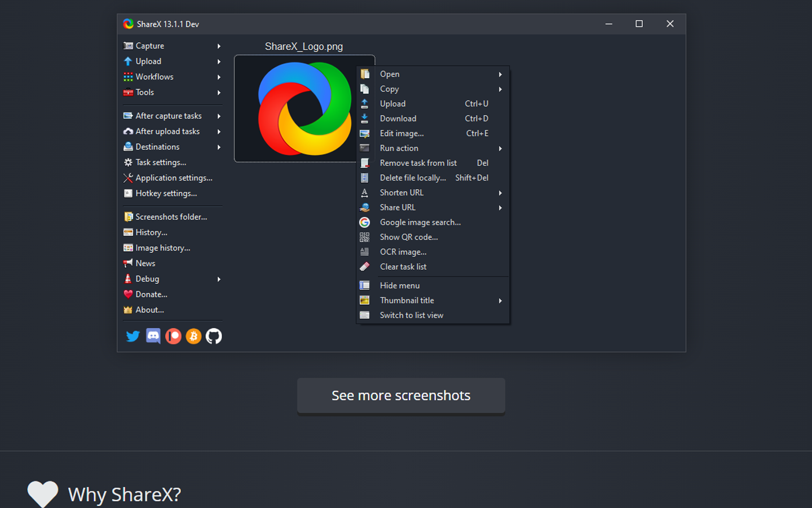The image size is (812, 508).
Task: Expand the Open submenu arrow in context menu
Action: [x=500, y=74]
